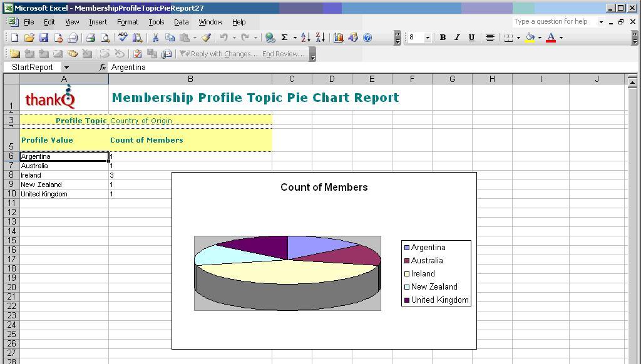Click New Zealand in the chart legend
Viewport: 641px width, 364px height.
[434, 287]
